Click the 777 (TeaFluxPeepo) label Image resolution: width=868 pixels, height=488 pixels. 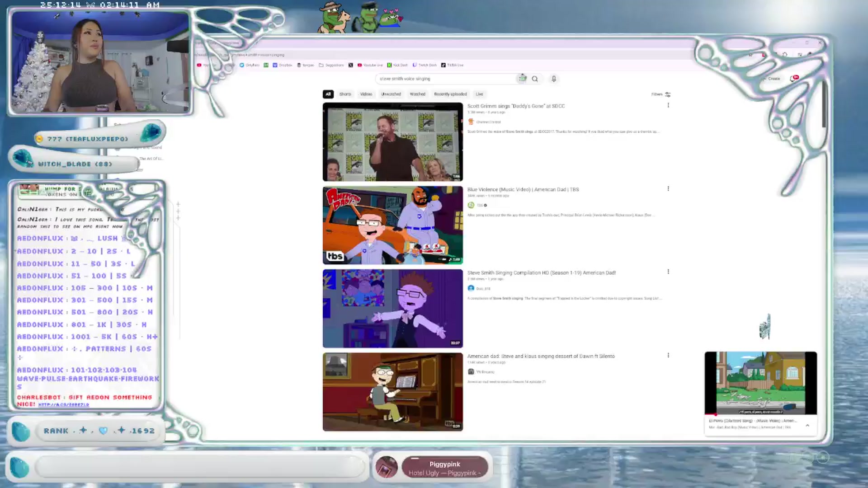(88, 139)
